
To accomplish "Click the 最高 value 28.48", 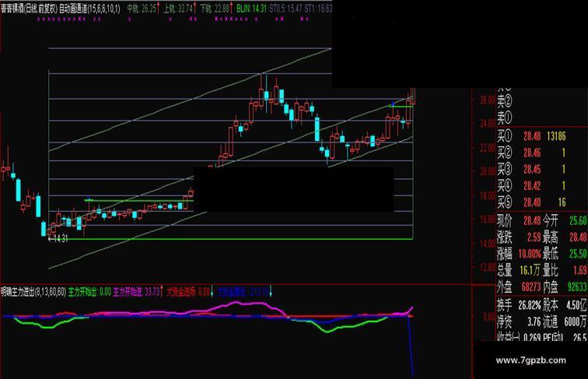I will [578, 237].
